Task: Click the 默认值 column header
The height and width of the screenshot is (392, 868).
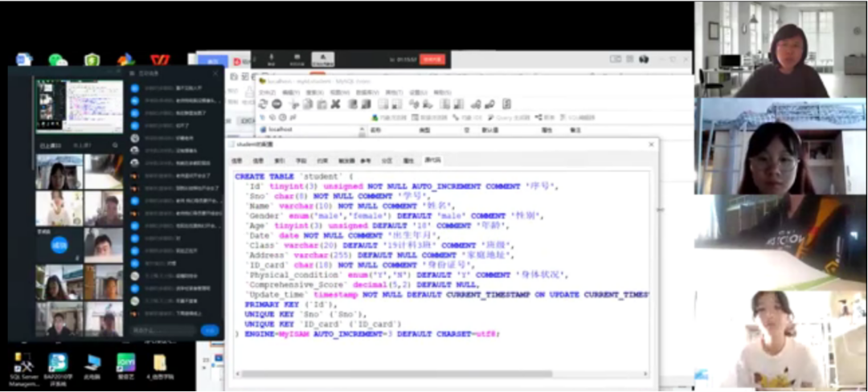Action: click(489, 130)
